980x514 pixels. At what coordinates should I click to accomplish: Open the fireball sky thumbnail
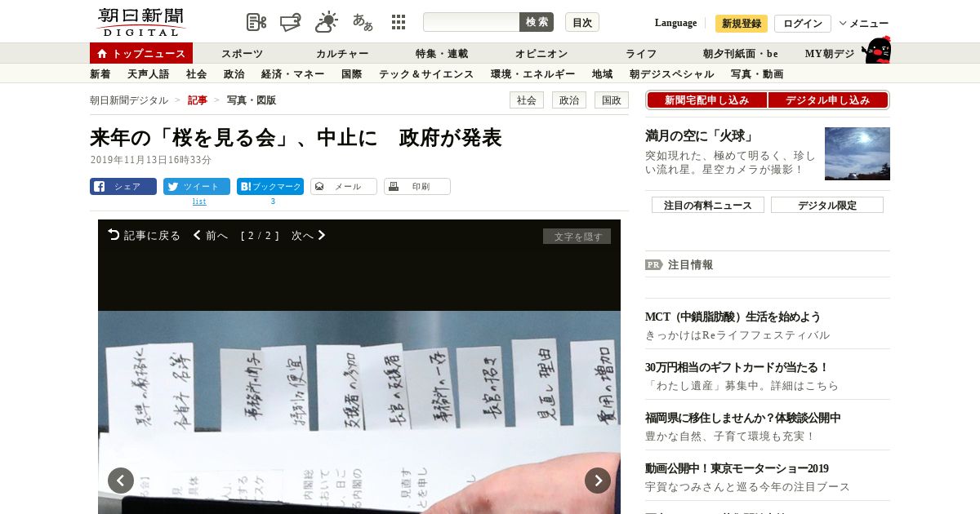coord(857,153)
